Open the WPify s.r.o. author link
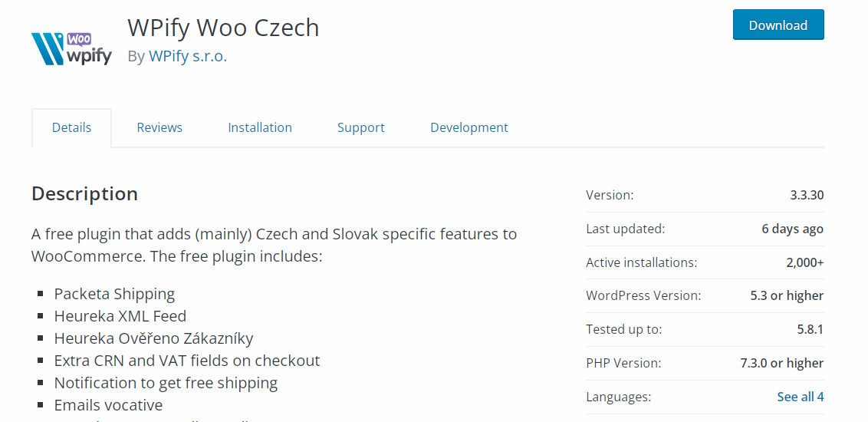The height and width of the screenshot is (422, 868). [188, 56]
